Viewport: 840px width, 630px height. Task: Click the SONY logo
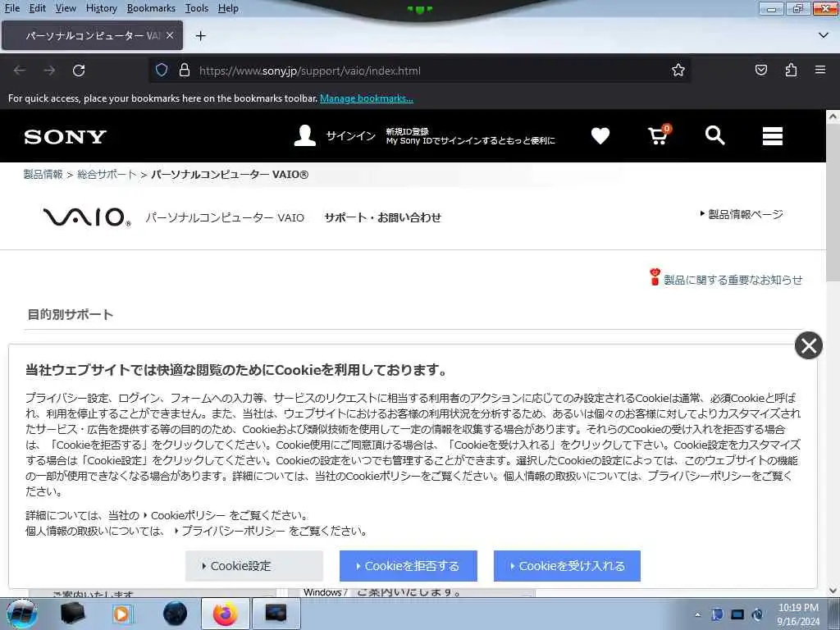coord(66,137)
